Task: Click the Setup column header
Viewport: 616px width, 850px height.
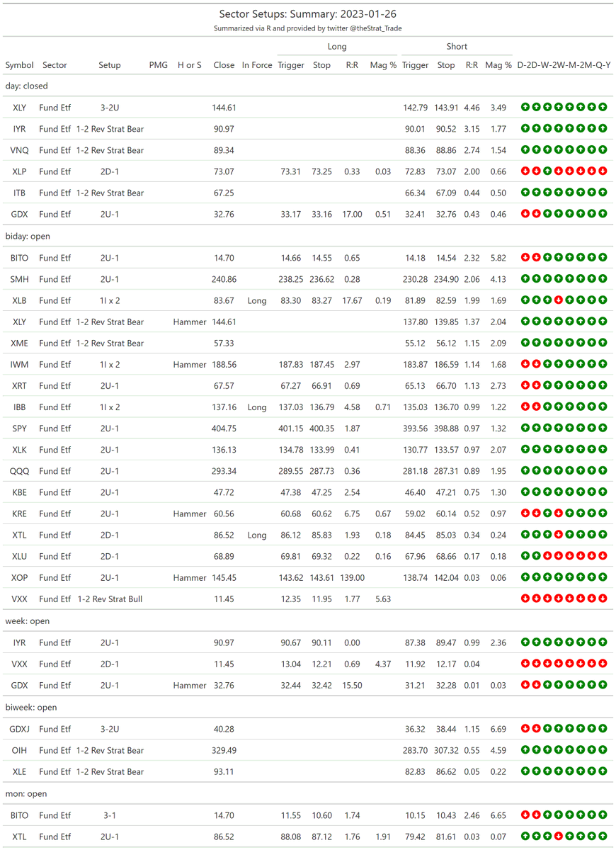Action: 110,65
